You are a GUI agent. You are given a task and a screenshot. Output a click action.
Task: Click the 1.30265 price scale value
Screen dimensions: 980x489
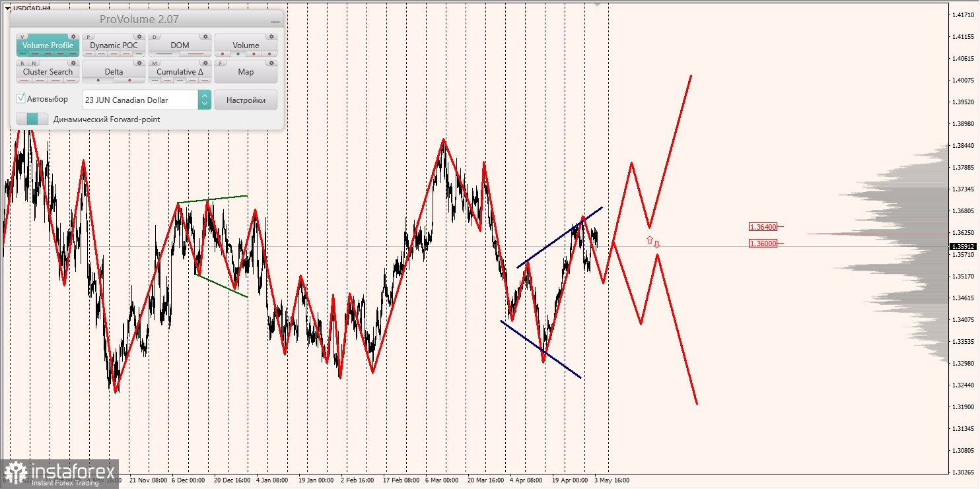[x=963, y=472]
